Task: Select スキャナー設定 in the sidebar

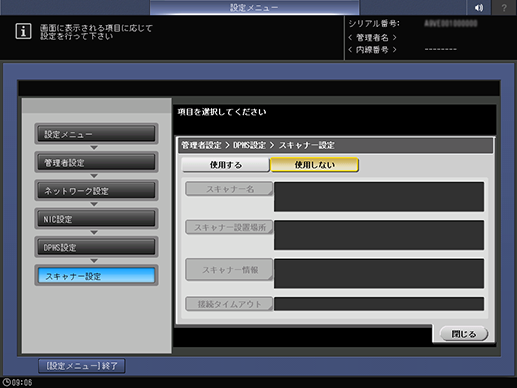Action: pos(96,276)
